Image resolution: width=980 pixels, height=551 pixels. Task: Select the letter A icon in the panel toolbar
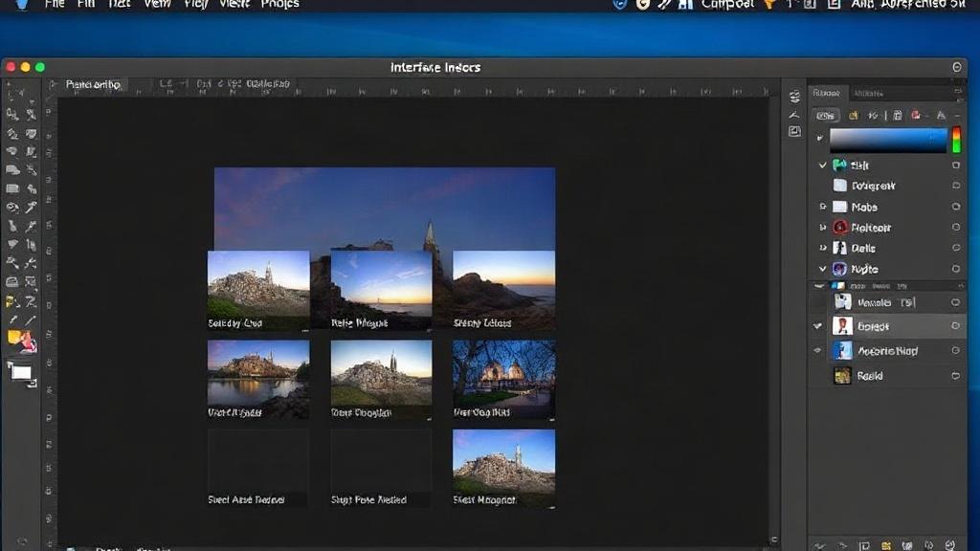pyautogui.click(x=941, y=116)
